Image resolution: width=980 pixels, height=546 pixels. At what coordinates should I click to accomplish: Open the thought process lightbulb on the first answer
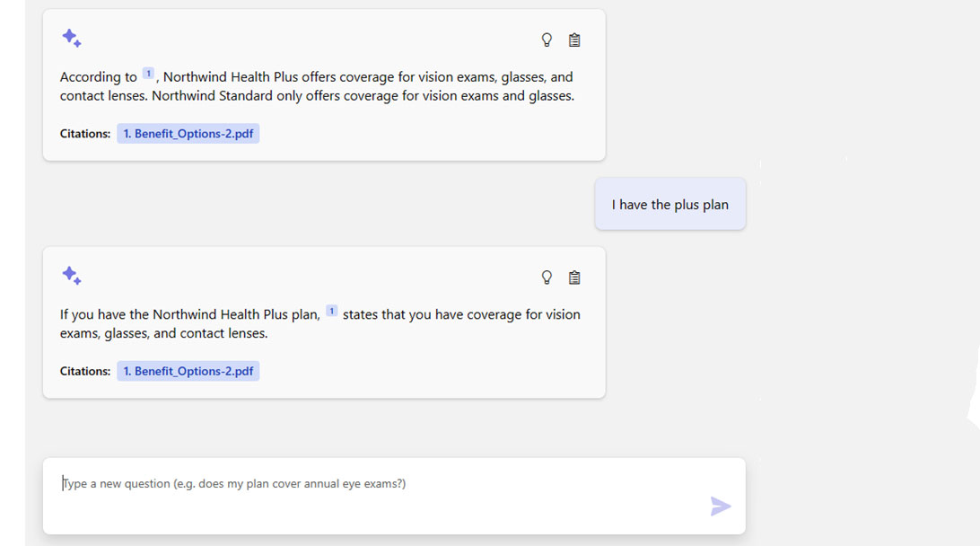point(547,40)
